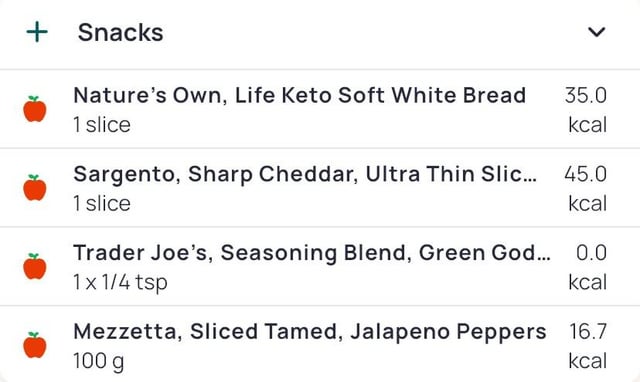Tap the apple icon next to Nature's Own bread
This screenshot has width=640, height=382.
coord(35,109)
